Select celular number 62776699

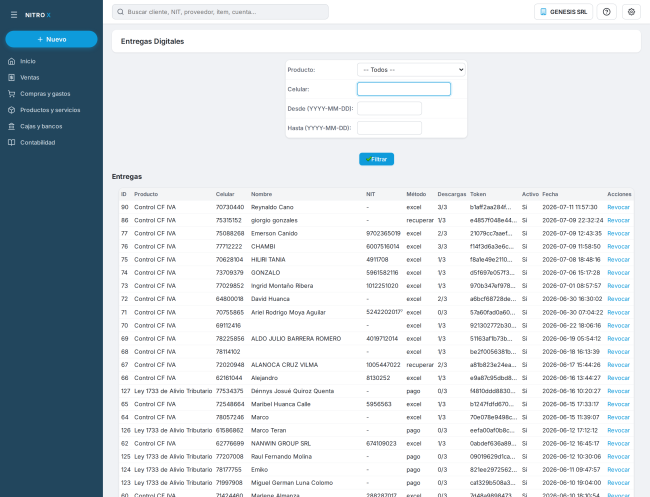point(230,444)
